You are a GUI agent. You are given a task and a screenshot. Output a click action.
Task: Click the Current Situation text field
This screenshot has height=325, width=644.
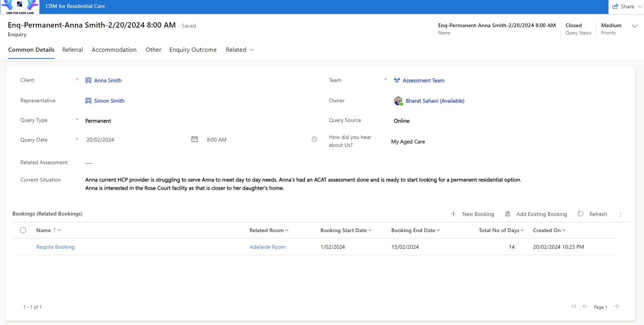point(303,184)
